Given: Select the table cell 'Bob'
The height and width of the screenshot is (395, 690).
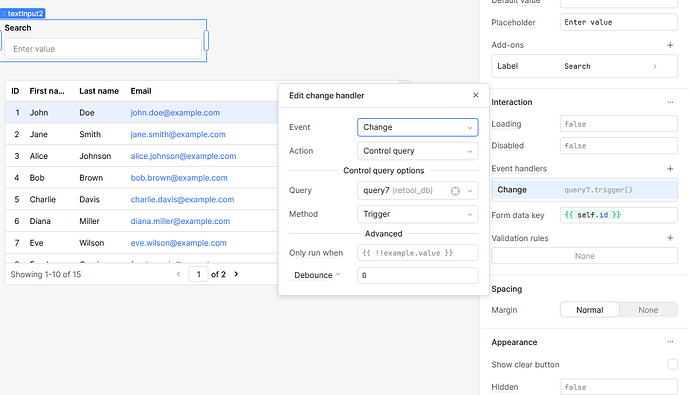Looking at the screenshot, I should coord(37,178).
